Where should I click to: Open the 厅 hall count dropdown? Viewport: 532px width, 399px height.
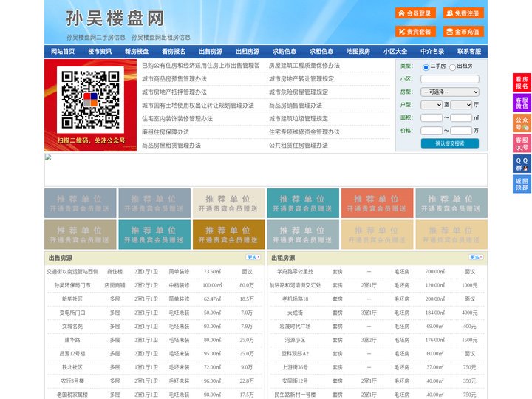pyautogui.click(x=461, y=105)
